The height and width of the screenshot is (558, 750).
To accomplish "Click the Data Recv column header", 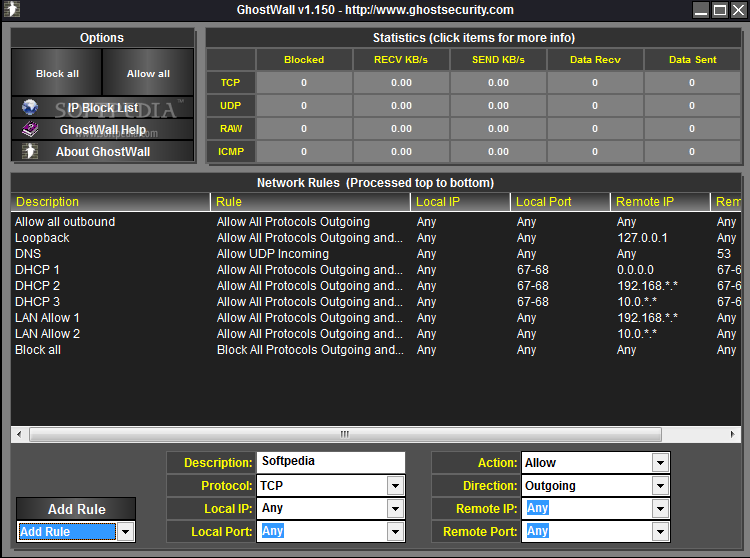I will tap(595, 60).
